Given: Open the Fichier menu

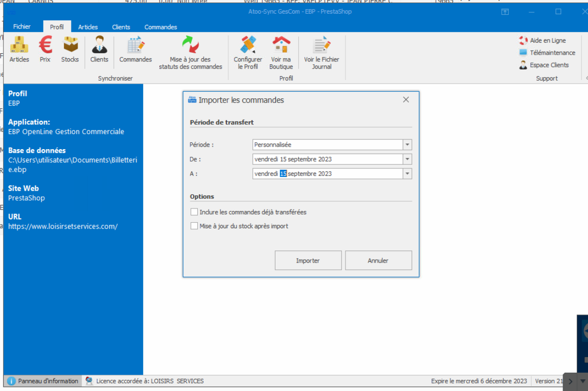Looking at the screenshot, I should click(x=22, y=26).
